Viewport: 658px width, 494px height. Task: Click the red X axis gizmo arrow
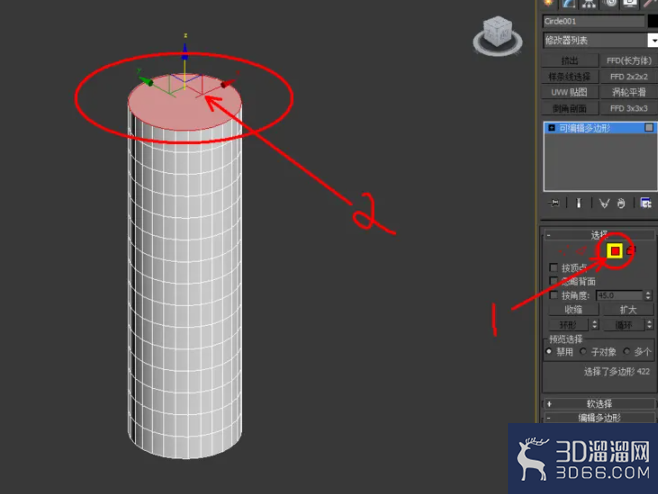pyautogui.click(x=227, y=84)
